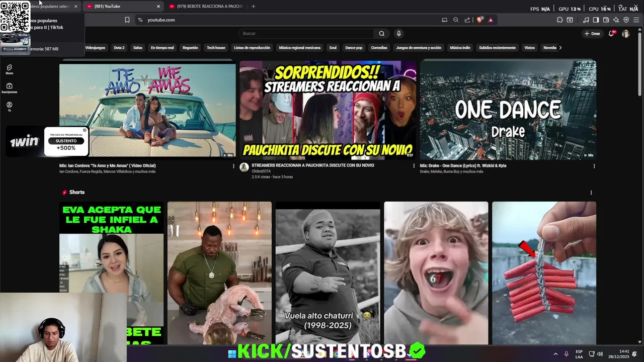Play the Vuela alto chaturri short
Viewport: 644px width, 362px height.
pyautogui.click(x=328, y=273)
